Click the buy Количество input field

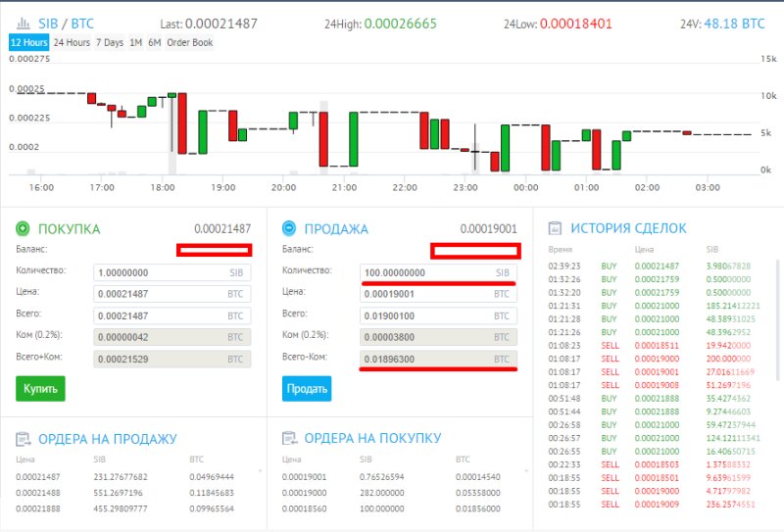click(x=171, y=272)
